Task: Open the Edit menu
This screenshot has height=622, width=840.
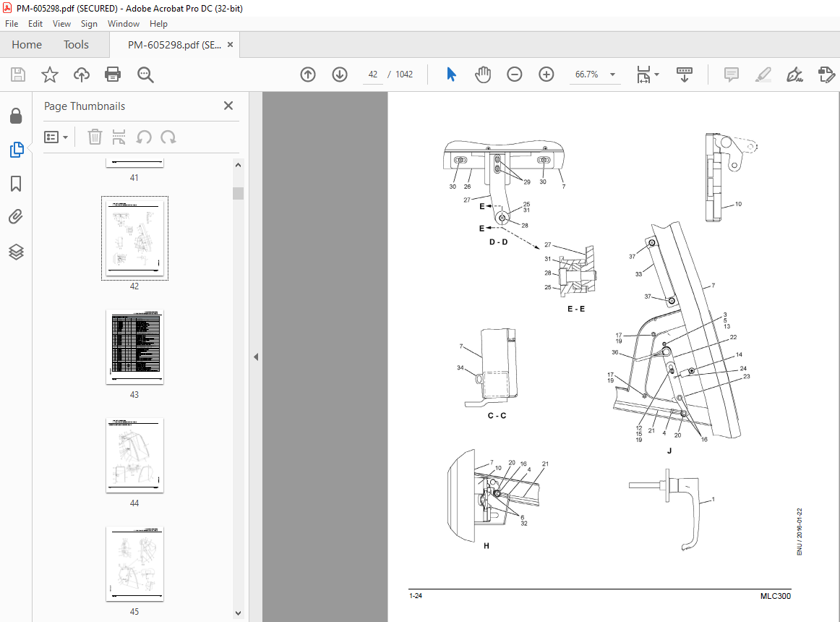Action: (35, 24)
